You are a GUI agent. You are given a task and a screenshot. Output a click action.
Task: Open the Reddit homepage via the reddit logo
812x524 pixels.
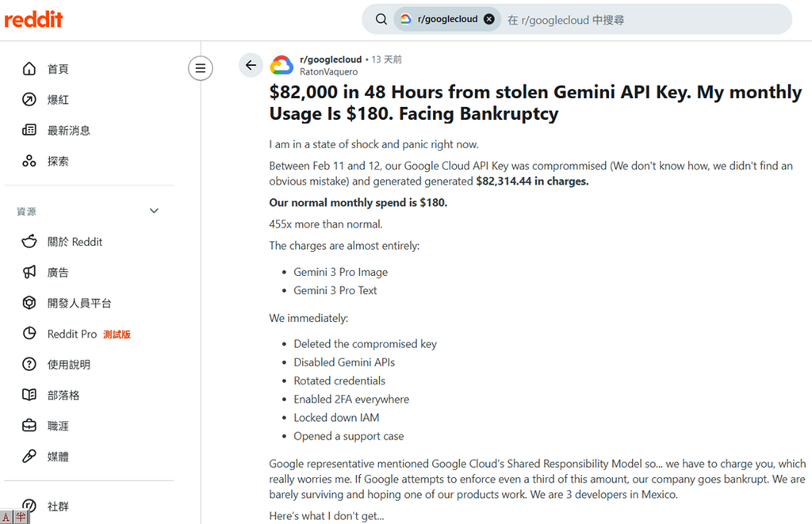(33, 19)
